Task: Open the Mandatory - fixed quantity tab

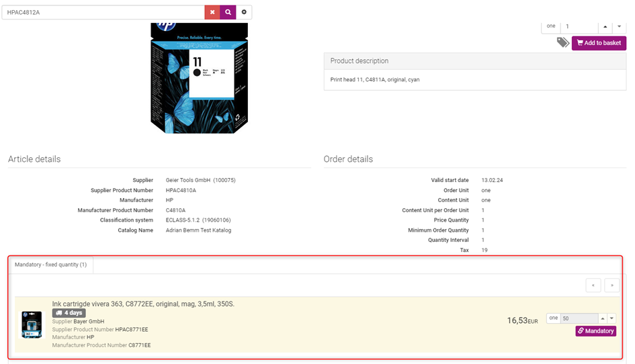Action: pos(50,265)
